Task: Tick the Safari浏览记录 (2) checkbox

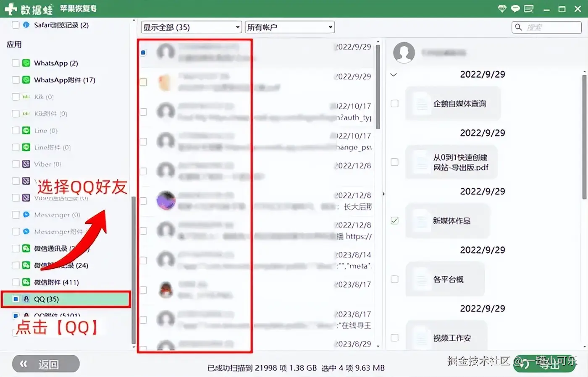Action: coord(16,25)
